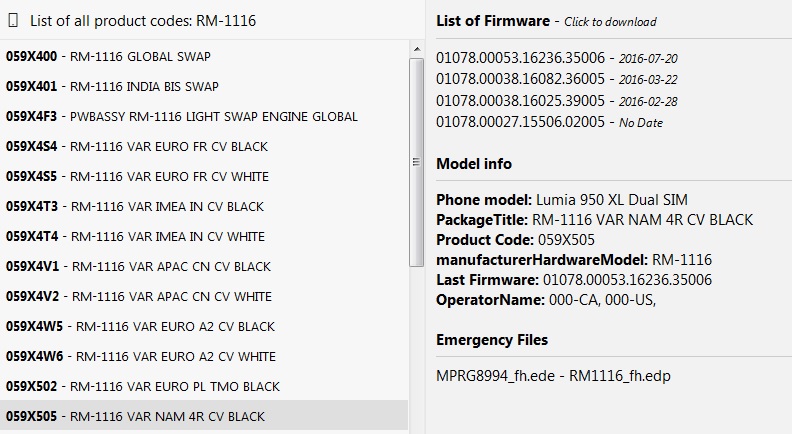This screenshot has height=434, width=792.
Task: Download firmware 01078.00038.16025.39005 dated 2016-02-28
Action: pyautogui.click(x=557, y=101)
